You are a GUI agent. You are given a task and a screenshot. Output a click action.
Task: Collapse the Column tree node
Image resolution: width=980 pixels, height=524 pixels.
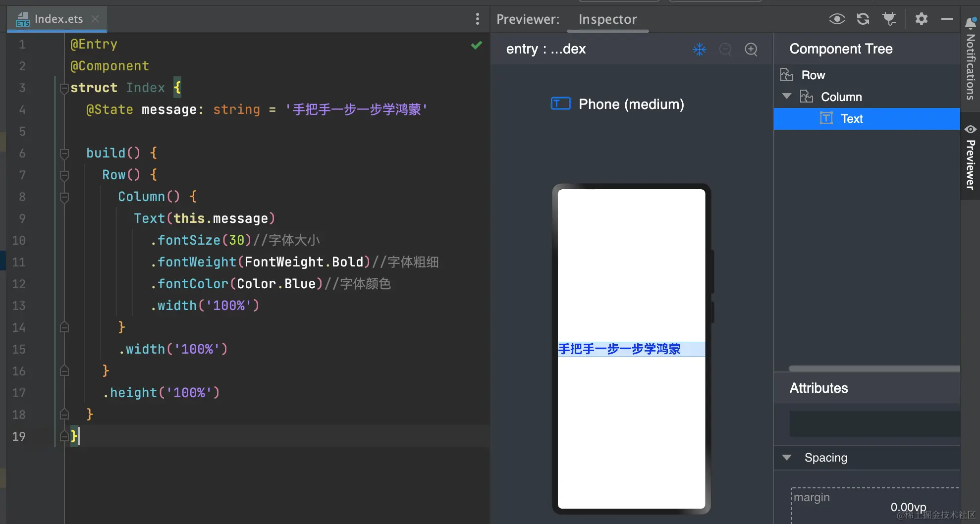(786, 96)
